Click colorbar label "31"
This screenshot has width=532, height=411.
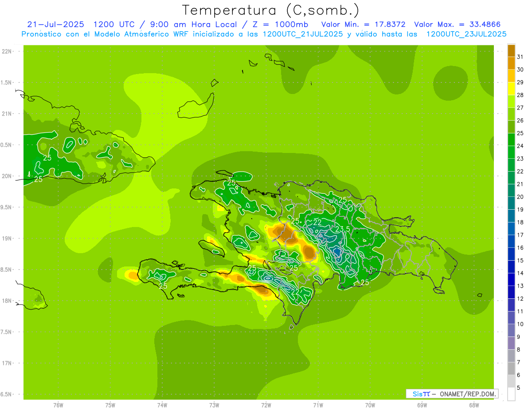pos(520,56)
